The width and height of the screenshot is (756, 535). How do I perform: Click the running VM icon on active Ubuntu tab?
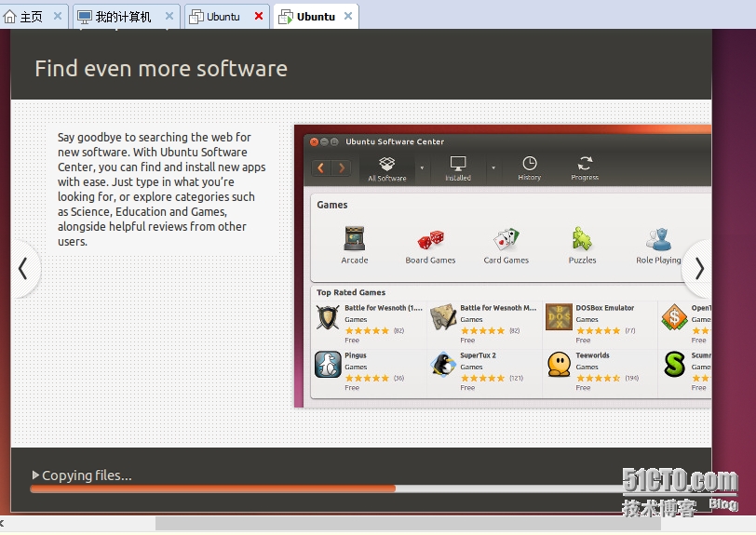286,17
